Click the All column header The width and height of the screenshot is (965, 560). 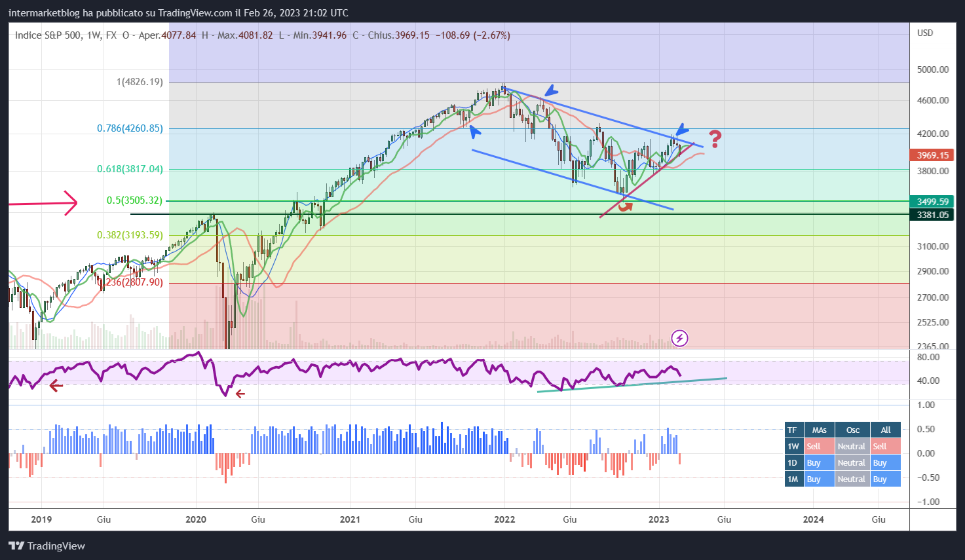click(x=886, y=430)
